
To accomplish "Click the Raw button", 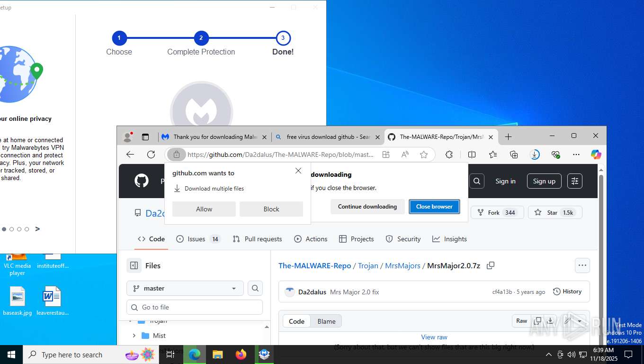I will (521, 321).
